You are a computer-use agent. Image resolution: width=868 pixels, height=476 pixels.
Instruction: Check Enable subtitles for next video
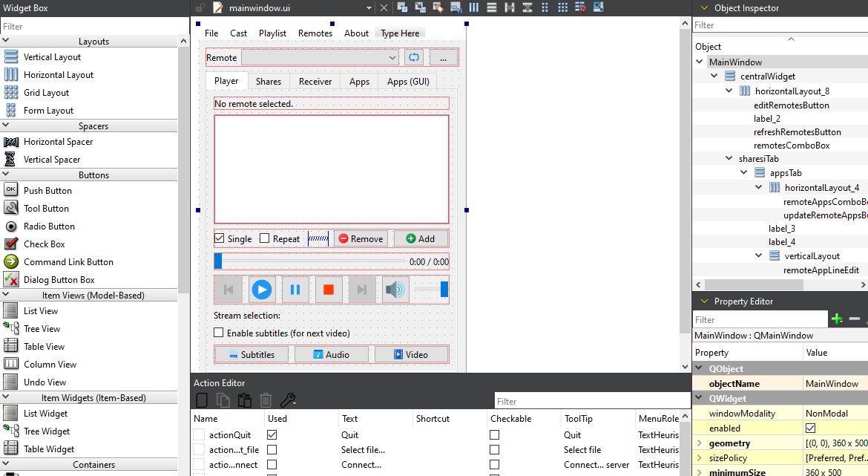[x=219, y=333]
